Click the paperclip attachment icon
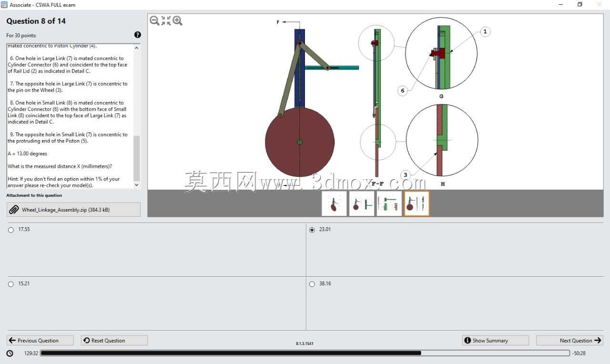The width and height of the screenshot is (610, 364). pos(14,210)
